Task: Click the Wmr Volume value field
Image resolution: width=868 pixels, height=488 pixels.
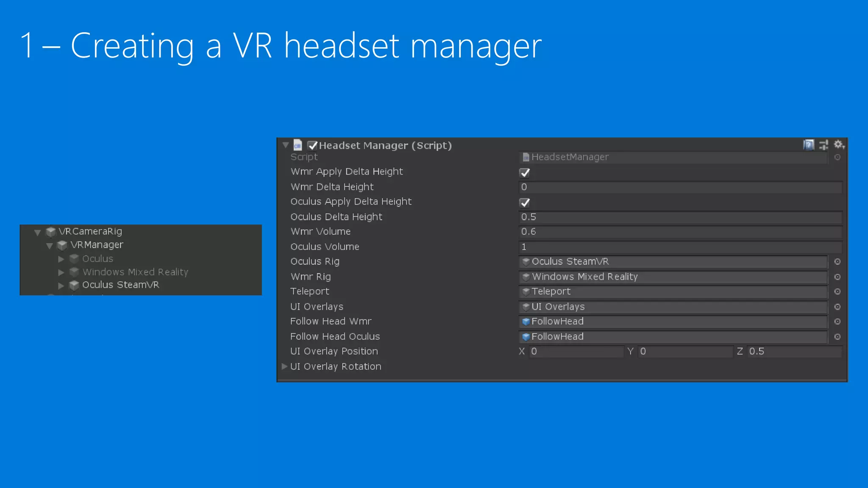Action: (x=681, y=232)
